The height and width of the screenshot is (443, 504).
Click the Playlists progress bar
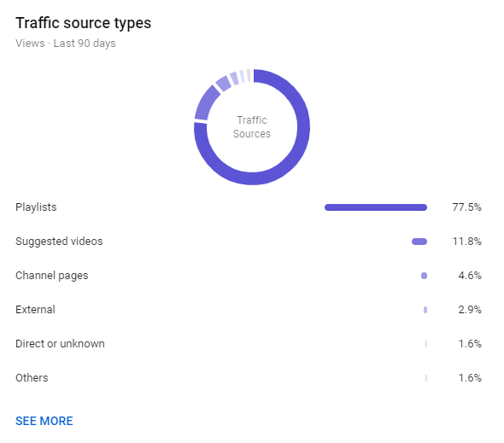(x=376, y=207)
